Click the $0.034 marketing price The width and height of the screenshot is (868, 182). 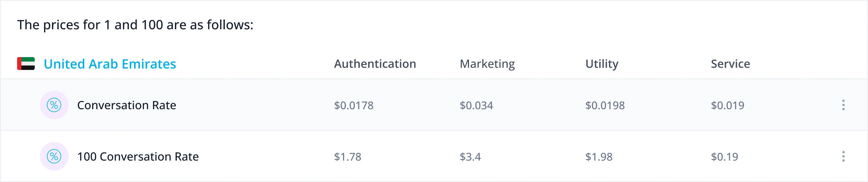[x=476, y=105]
